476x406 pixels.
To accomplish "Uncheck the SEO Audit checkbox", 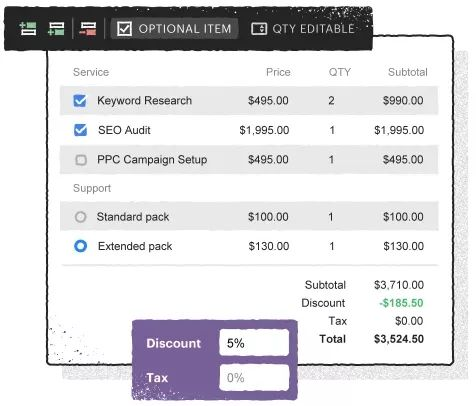I will click(80, 130).
